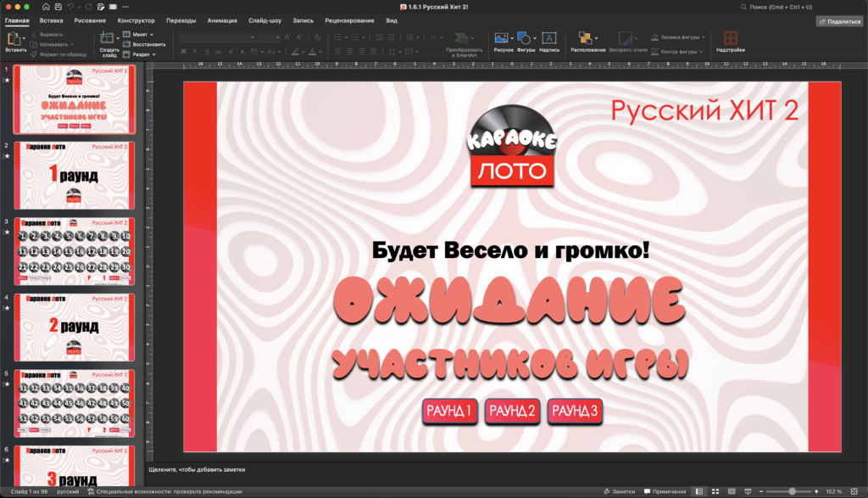Open the Анимация tab
The width and height of the screenshot is (868, 498).
click(x=222, y=20)
